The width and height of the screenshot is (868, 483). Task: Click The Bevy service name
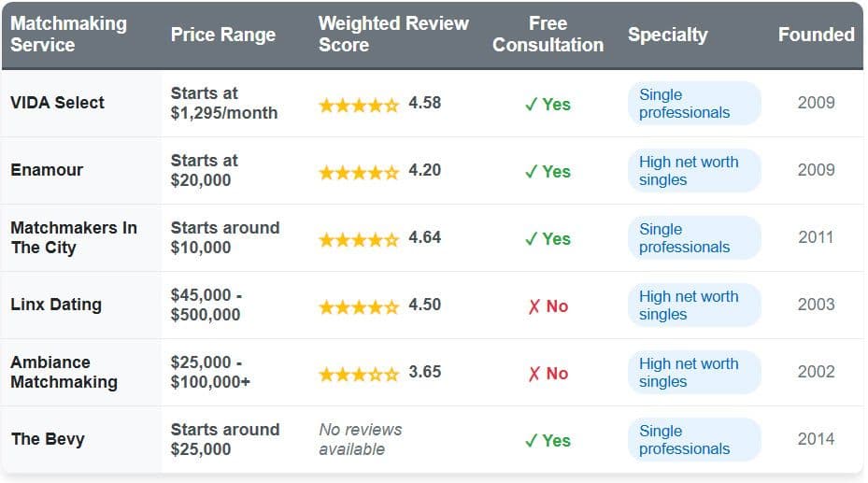47,439
